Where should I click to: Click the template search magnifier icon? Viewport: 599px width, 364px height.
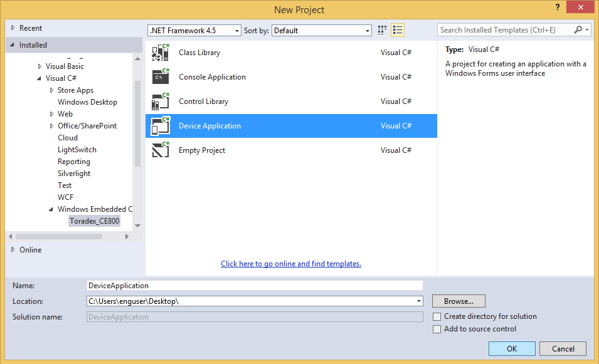click(x=578, y=29)
